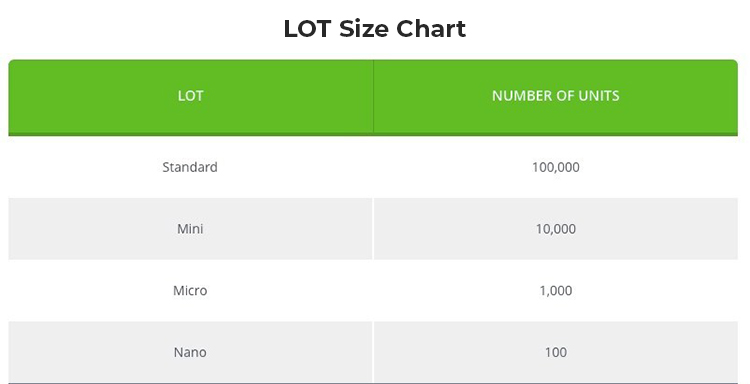Click the word Chart in the heading
The width and height of the screenshot is (750, 384).
431,29
